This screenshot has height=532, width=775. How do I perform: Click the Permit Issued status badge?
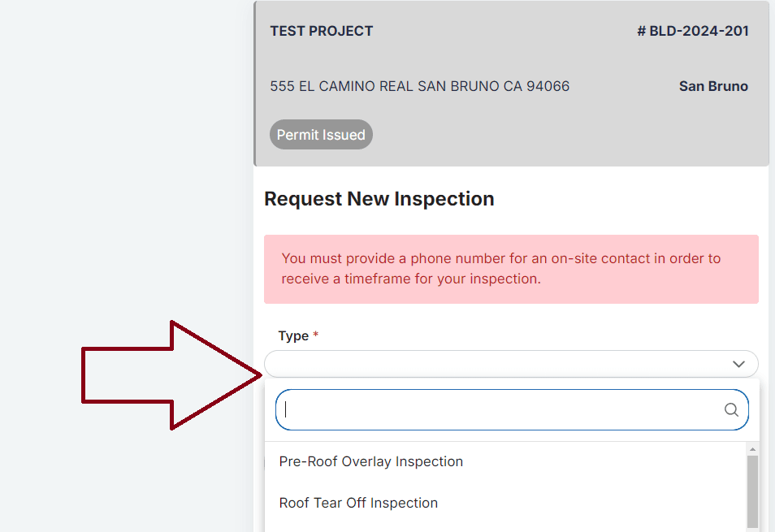click(x=321, y=134)
